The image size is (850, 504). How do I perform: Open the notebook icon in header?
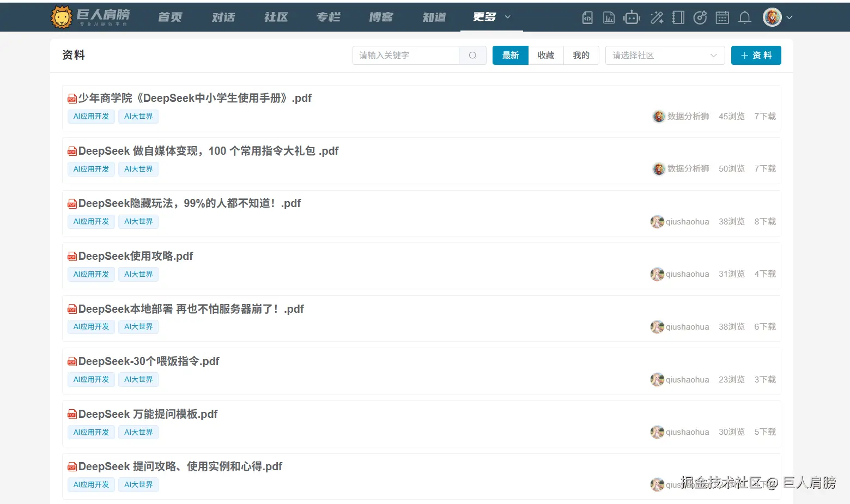coord(678,17)
